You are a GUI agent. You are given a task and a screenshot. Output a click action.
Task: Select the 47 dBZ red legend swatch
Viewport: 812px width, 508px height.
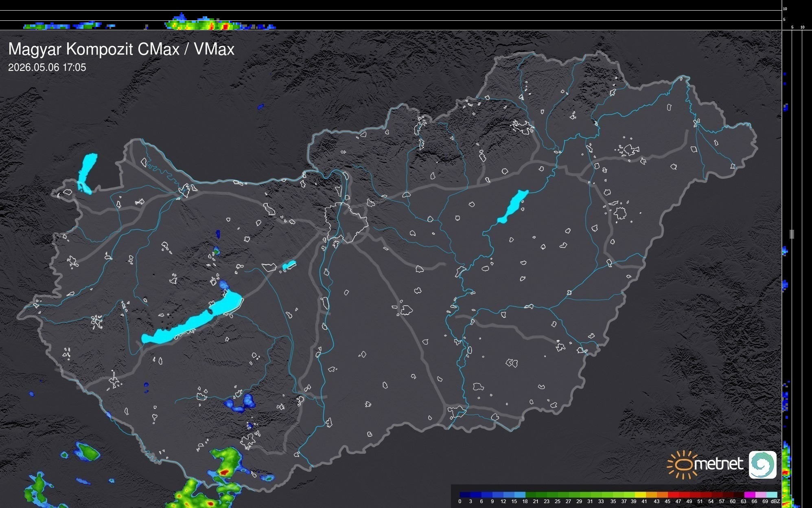pos(673,495)
